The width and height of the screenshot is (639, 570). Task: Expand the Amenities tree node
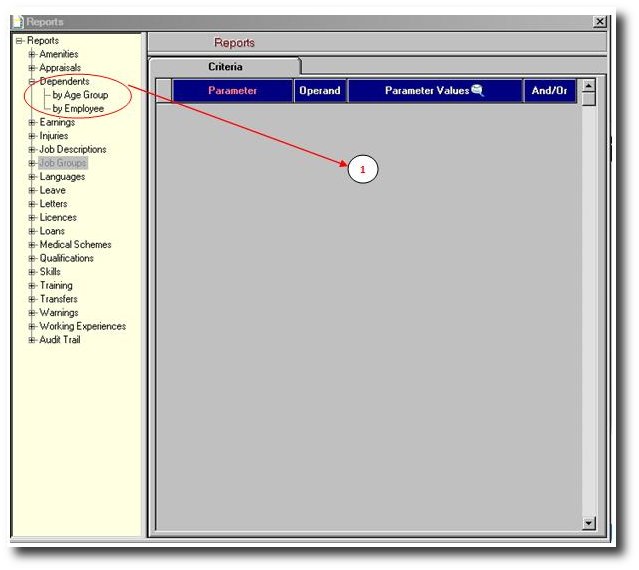click(x=32, y=54)
